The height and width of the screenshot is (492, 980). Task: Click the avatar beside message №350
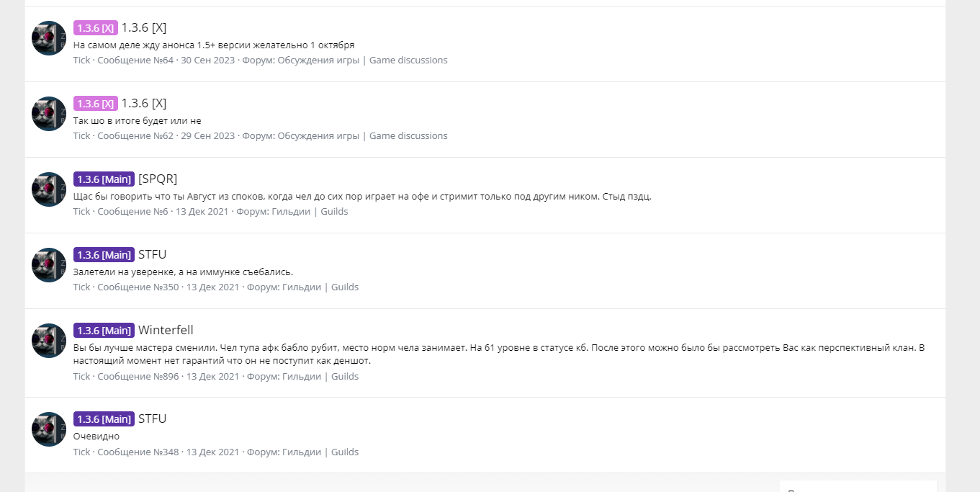point(49,265)
